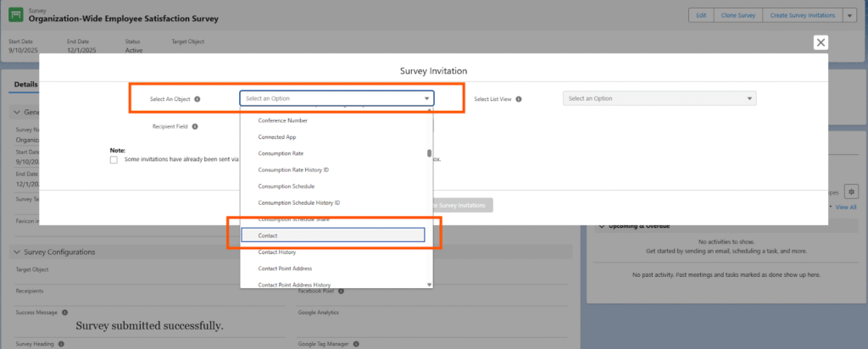Screen dimensions: 868x349
Task: Click info icon beside Select List View
Action: click(518, 99)
